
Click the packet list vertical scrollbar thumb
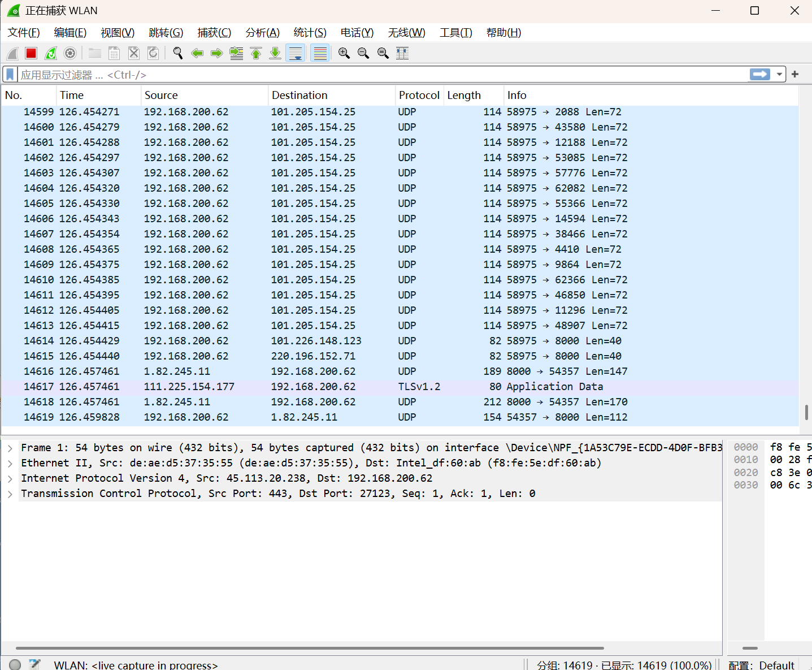click(806, 412)
